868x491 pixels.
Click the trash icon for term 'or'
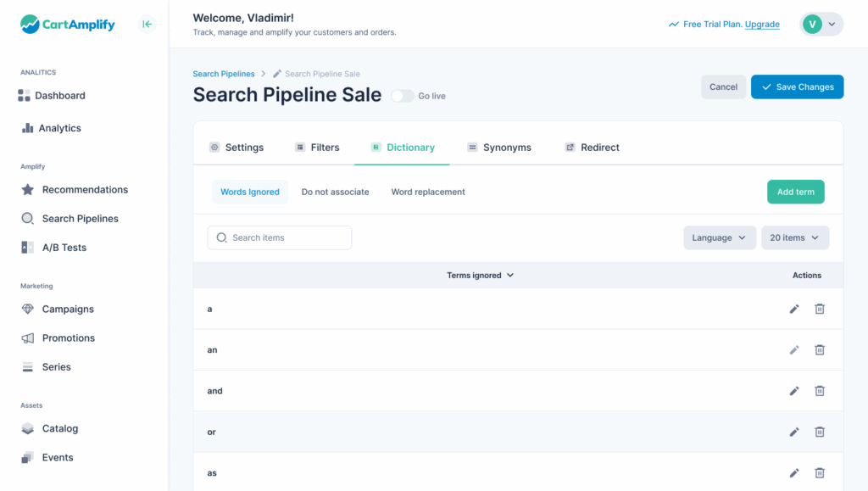coord(820,432)
